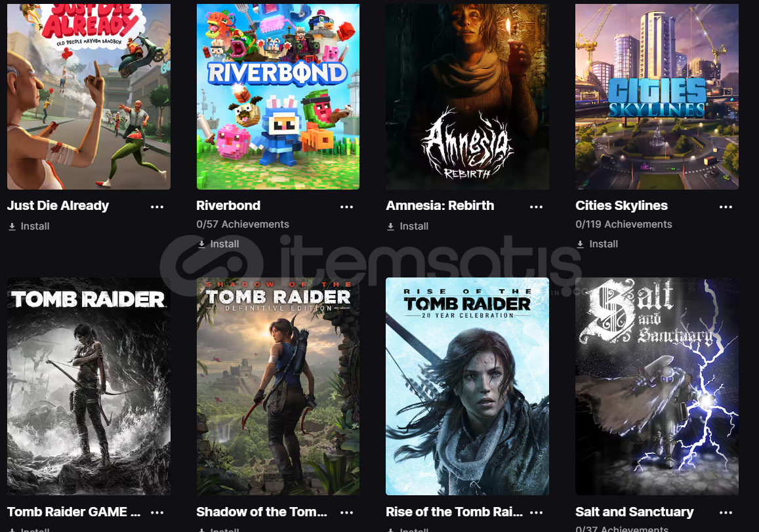Select the Amnesia Rebirth cover image
Viewport: 759px width, 532px height.
pyautogui.click(x=467, y=96)
